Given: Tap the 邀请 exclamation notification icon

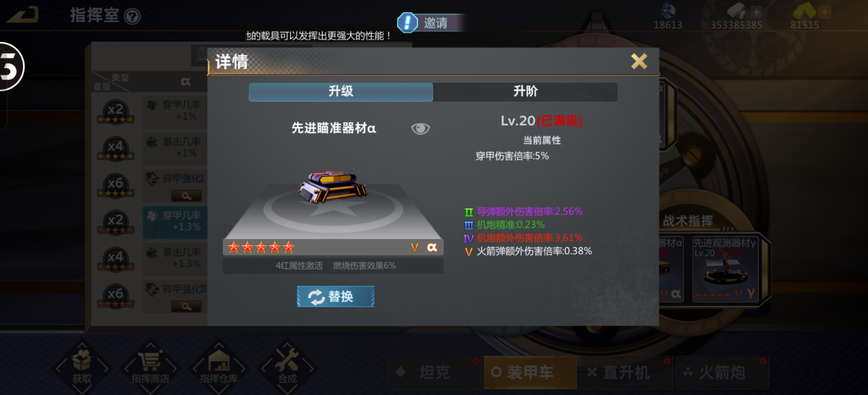Looking at the screenshot, I should (x=407, y=23).
